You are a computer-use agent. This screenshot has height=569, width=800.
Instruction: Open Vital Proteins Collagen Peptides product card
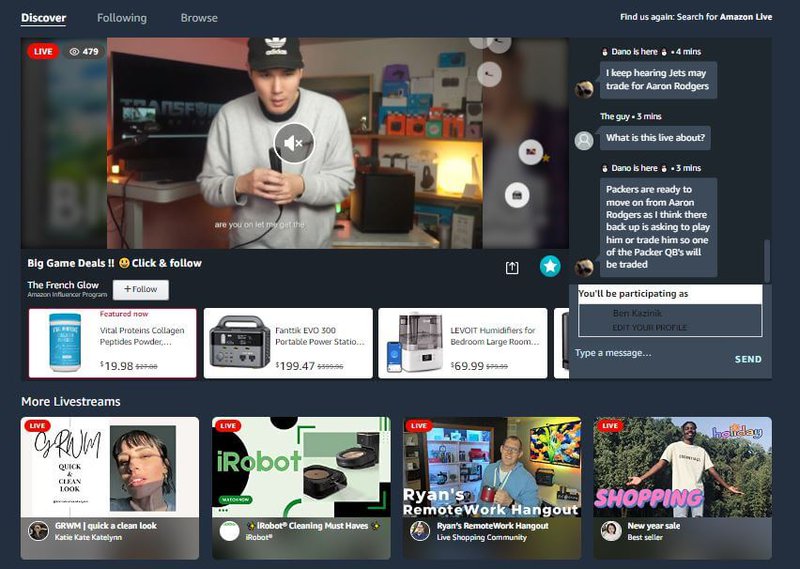point(113,343)
